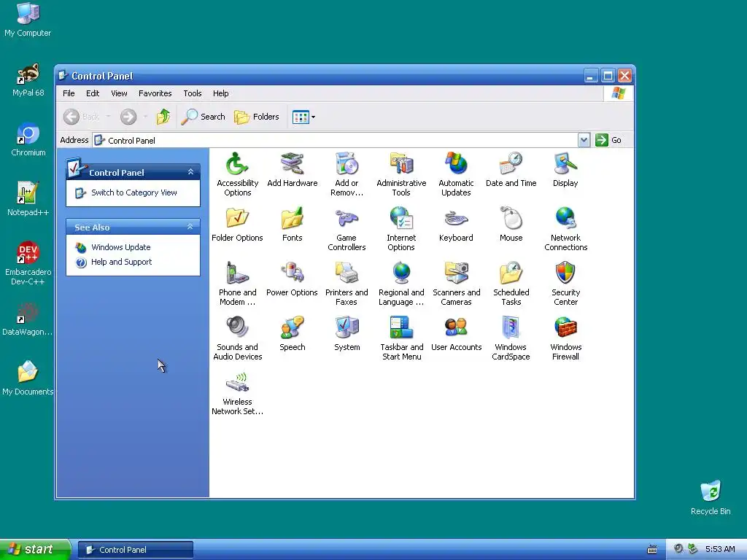Viewport: 747px width, 560px height.
Task: Open Accessibility Options applet
Action: [237, 174]
